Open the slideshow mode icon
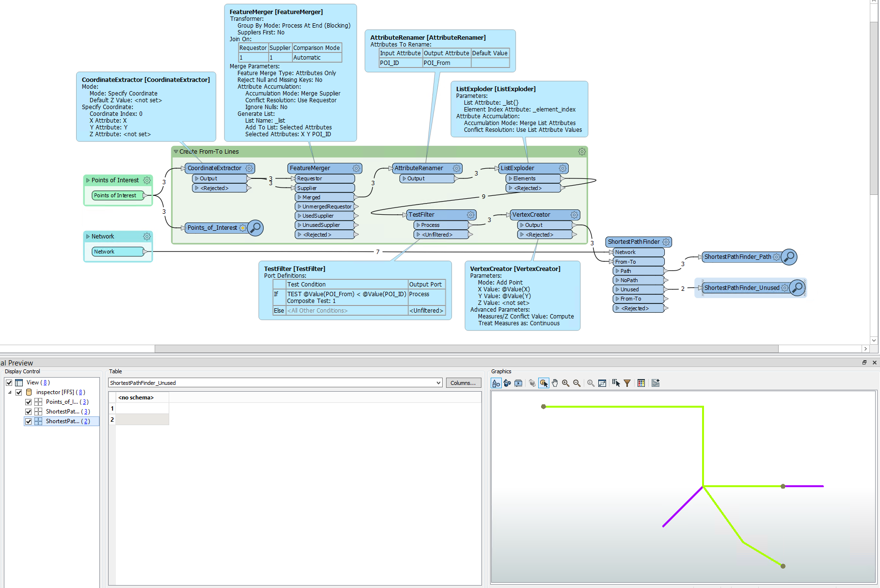 [518, 383]
